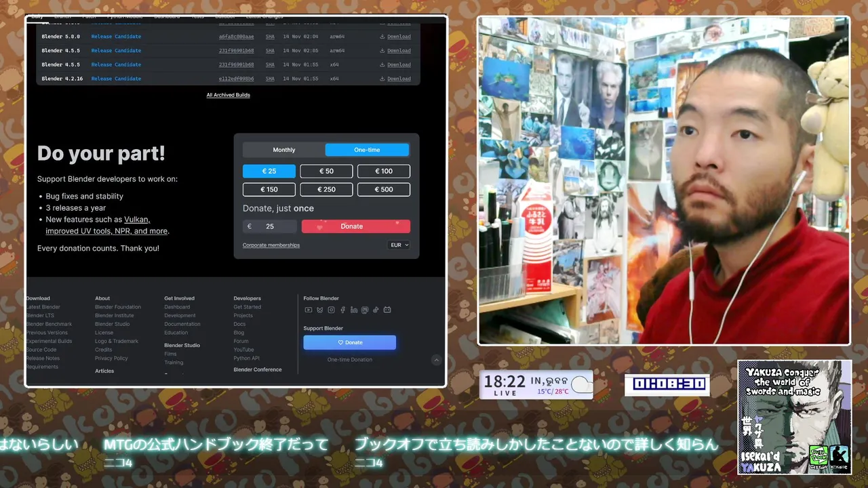Viewport: 868px width, 488px height.
Task: Open Blender's Instagram icon in footer
Action: point(331,310)
